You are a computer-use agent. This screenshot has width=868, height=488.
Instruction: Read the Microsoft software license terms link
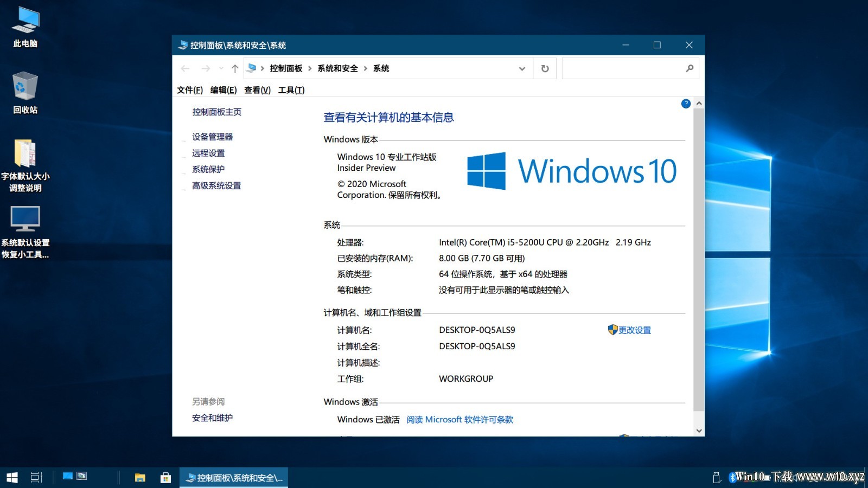[x=459, y=420]
